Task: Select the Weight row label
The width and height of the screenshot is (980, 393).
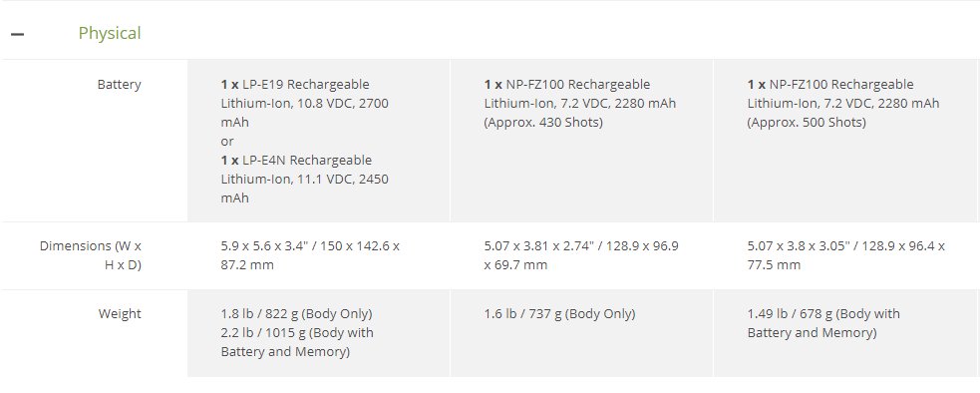Action: pyautogui.click(x=120, y=314)
